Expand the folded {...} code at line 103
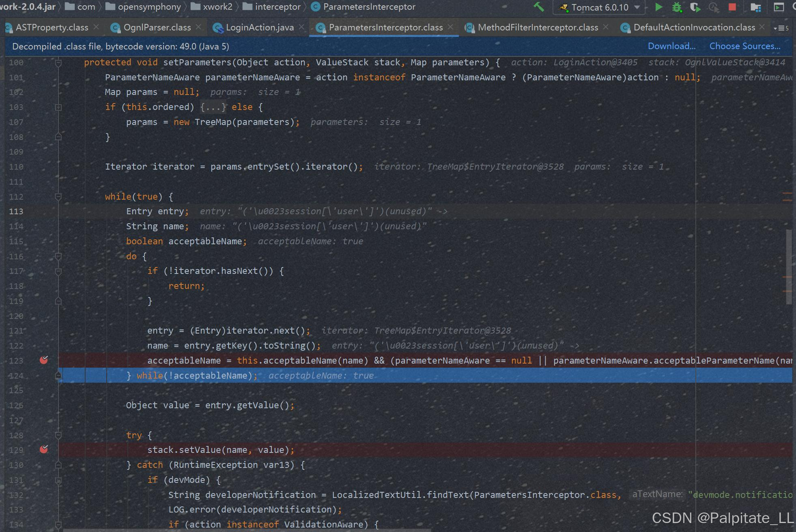796x532 pixels. (x=213, y=107)
